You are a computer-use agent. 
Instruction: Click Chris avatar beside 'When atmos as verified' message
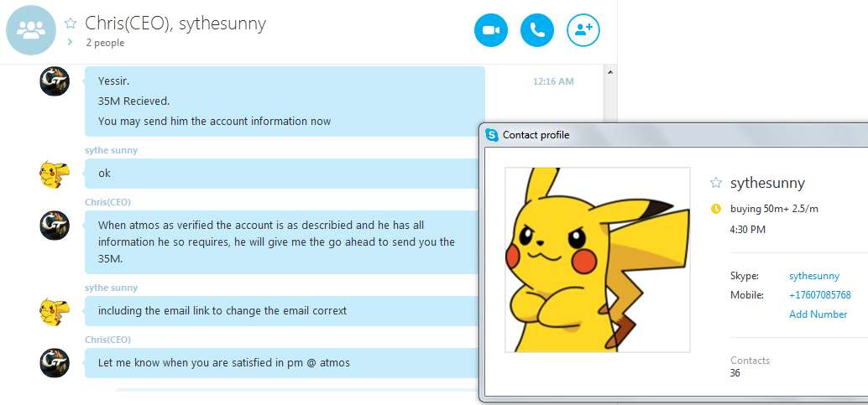55,226
